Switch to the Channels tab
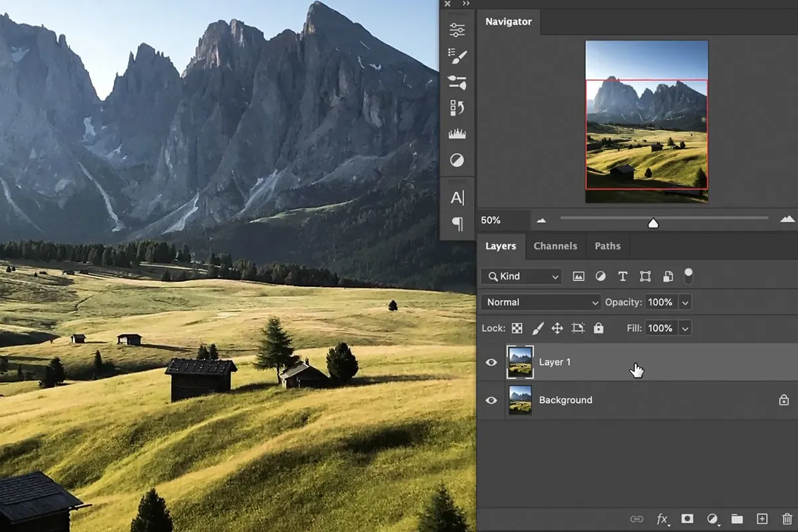This screenshot has width=798, height=532. [555, 246]
